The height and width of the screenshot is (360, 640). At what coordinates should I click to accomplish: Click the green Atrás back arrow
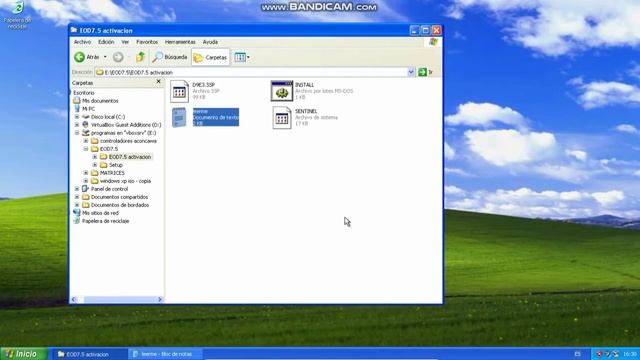80,57
